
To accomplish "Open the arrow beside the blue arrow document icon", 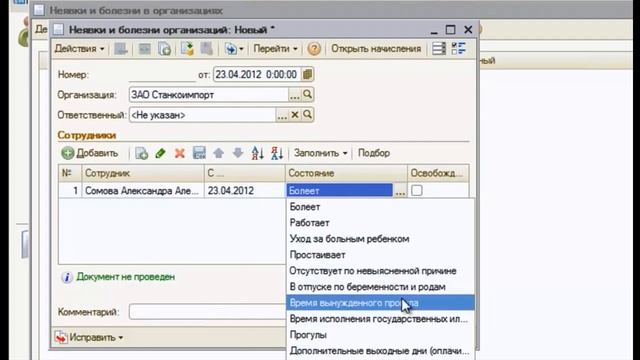I will click(241, 49).
